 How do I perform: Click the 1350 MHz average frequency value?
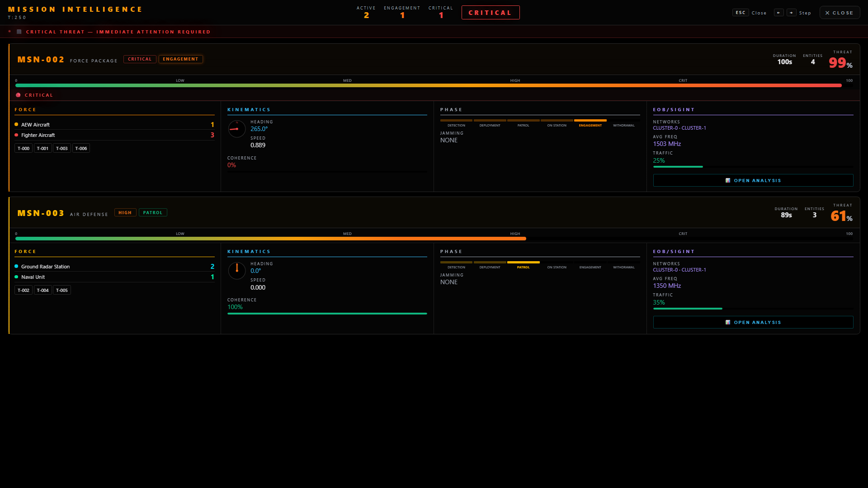(x=667, y=286)
